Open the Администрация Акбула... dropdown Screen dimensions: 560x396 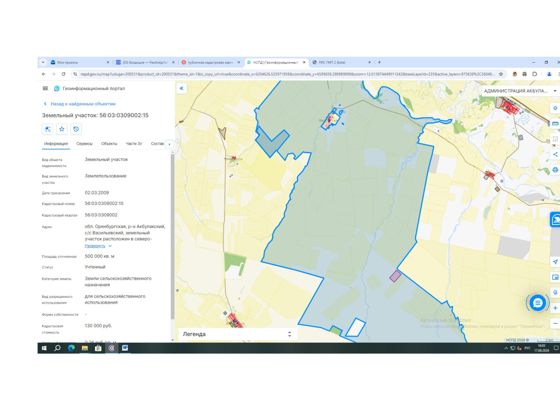520,91
